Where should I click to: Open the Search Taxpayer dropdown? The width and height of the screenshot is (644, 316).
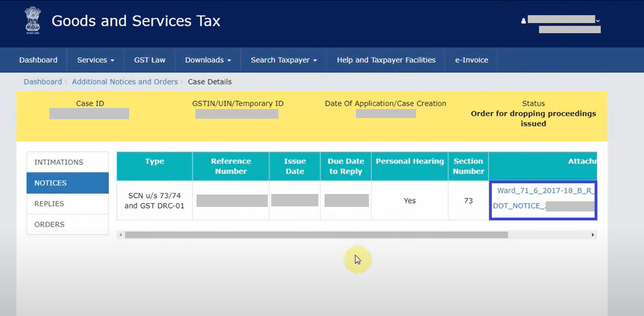[x=284, y=60]
